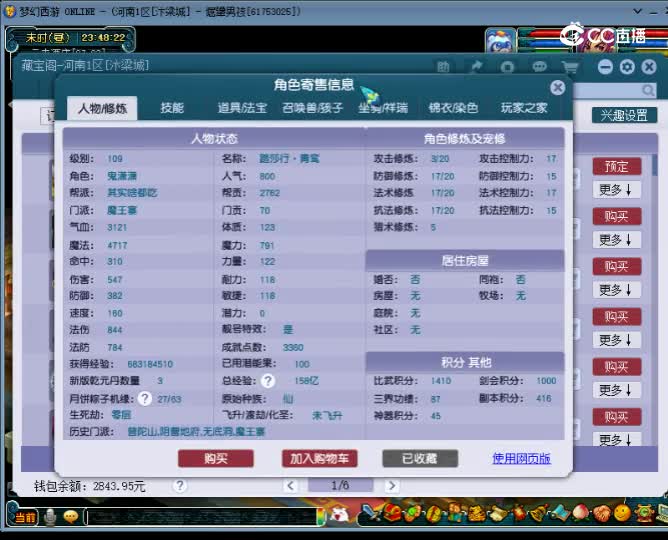Screen dimensions: 668x540
Task: Switch to the 技能 tab
Action: (x=172, y=108)
